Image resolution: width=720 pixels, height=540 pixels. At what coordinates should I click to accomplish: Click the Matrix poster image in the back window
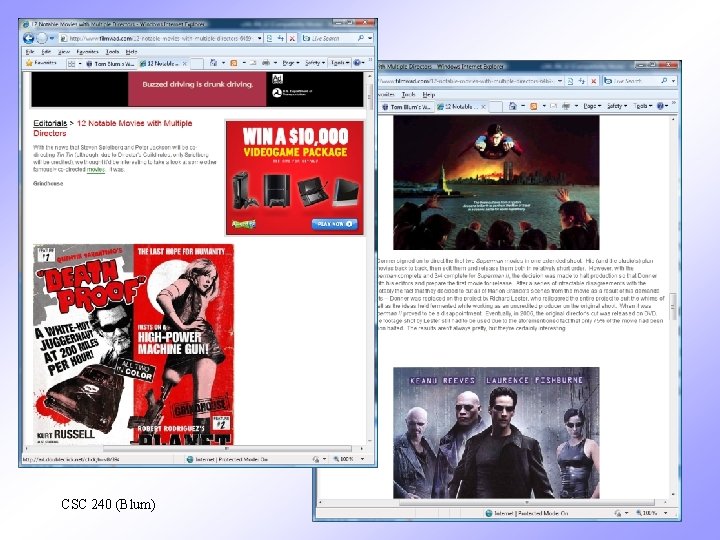click(x=496, y=433)
